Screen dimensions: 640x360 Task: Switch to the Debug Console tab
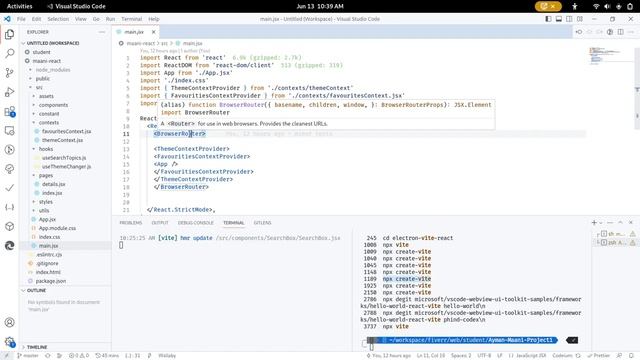(x=196, y=223)
